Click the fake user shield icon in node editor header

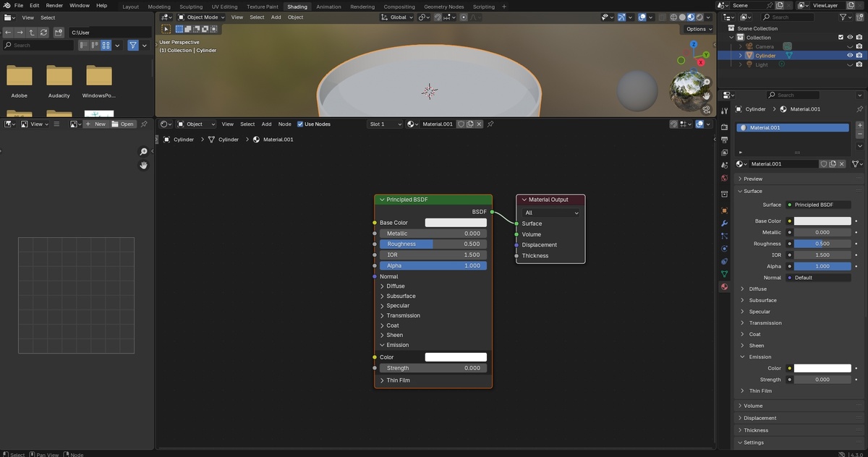(461, 124)
